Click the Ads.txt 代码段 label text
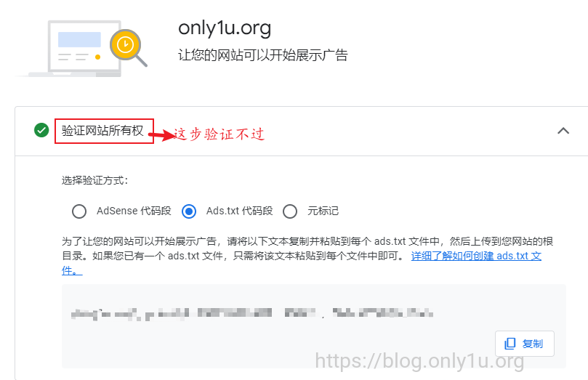Image resolution: width=588 pixels, height=380 pixels. coord(239,211)
